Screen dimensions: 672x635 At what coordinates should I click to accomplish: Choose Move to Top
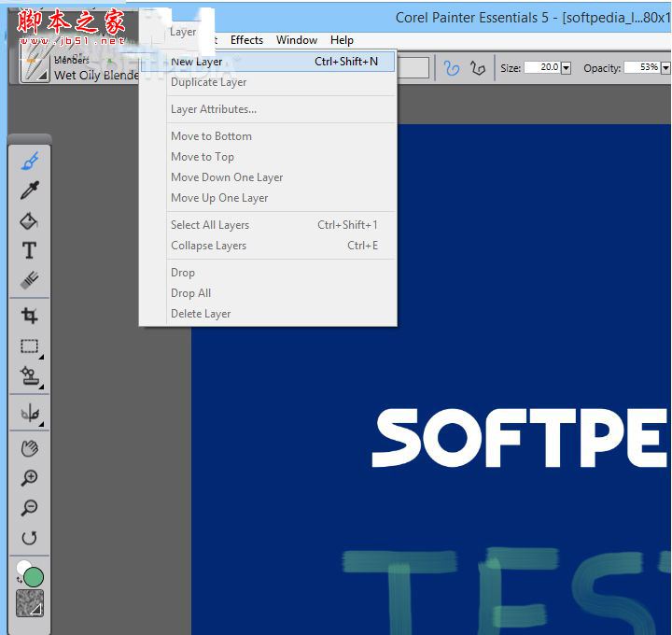268,157
